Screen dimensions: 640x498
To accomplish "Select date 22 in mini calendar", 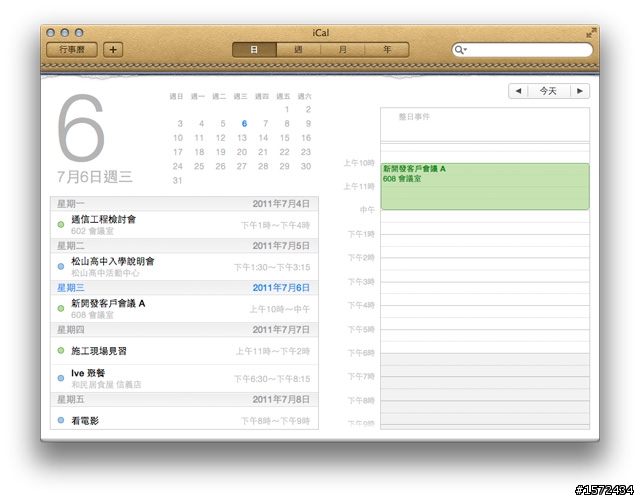I will tap(284, 152).
